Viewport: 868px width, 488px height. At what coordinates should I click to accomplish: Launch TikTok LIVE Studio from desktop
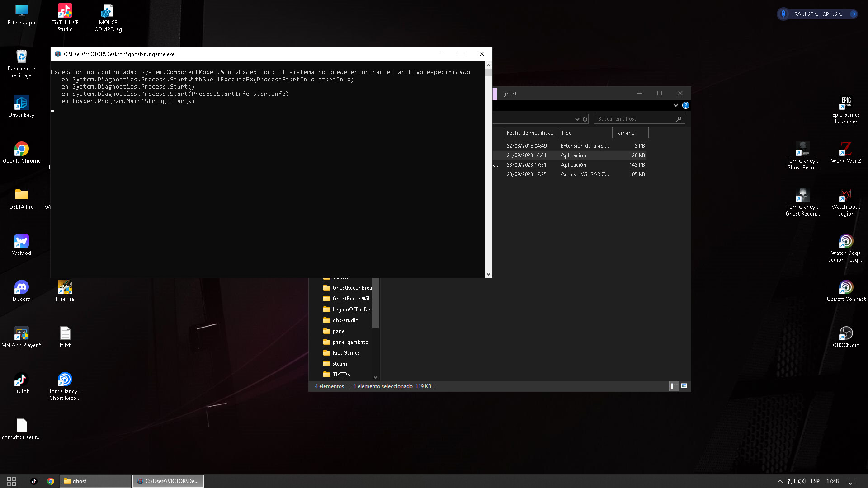click(x=65, y=11)
